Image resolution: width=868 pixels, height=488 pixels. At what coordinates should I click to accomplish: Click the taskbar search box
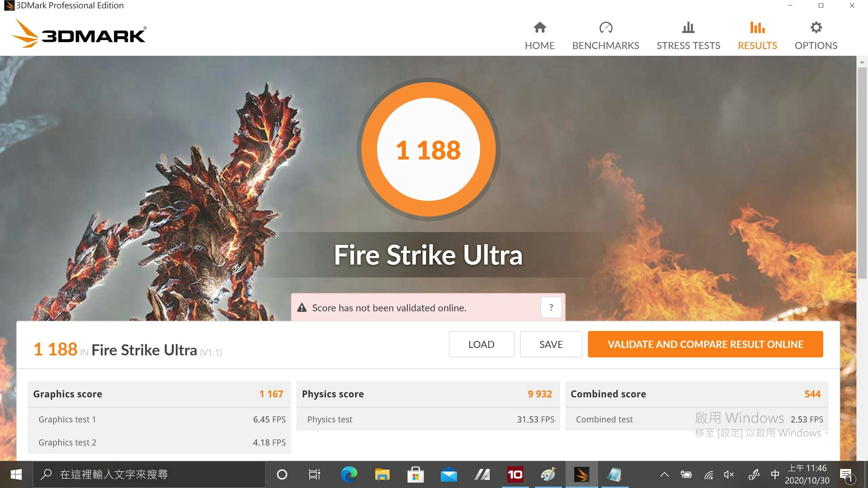149,474
